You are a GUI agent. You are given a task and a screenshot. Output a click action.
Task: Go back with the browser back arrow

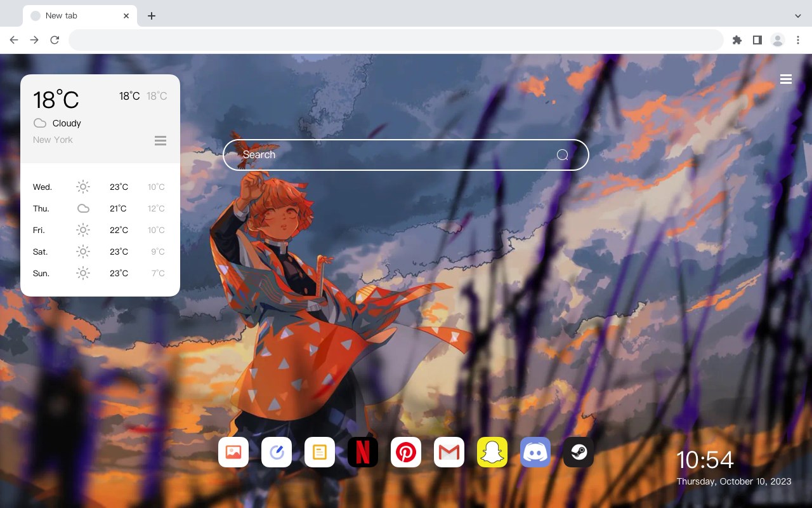pos(14,40)
